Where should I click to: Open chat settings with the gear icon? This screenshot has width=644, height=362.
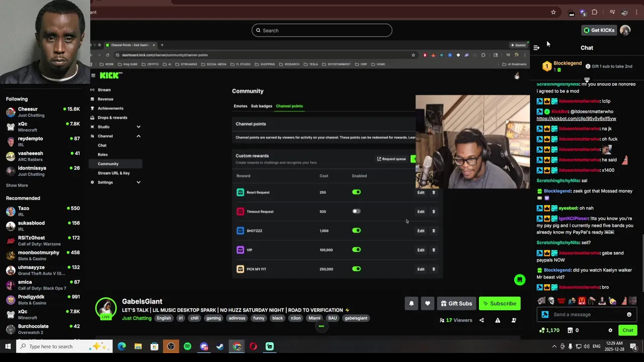click(610, 330)
